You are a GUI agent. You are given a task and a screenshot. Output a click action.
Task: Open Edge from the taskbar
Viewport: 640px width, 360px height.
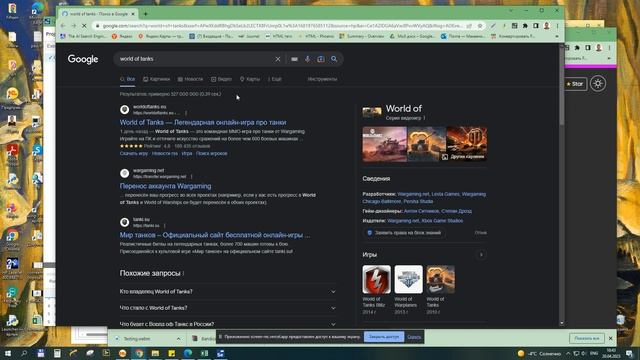[188, 353]
